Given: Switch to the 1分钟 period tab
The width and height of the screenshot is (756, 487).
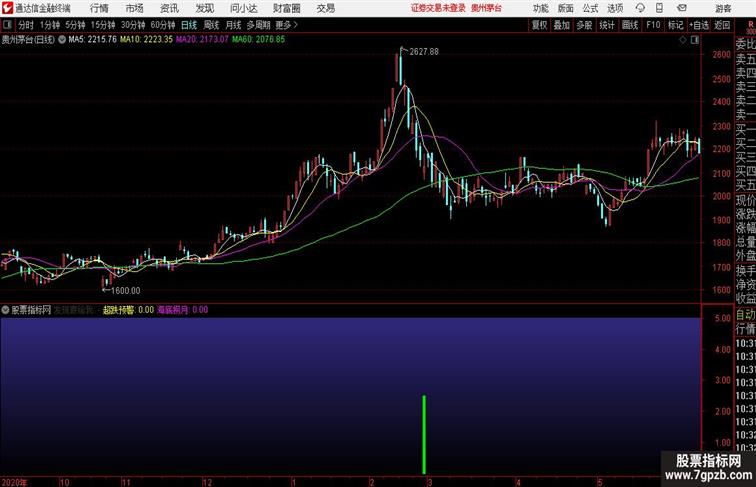Looking at the screenshot, I should (50, 25).
